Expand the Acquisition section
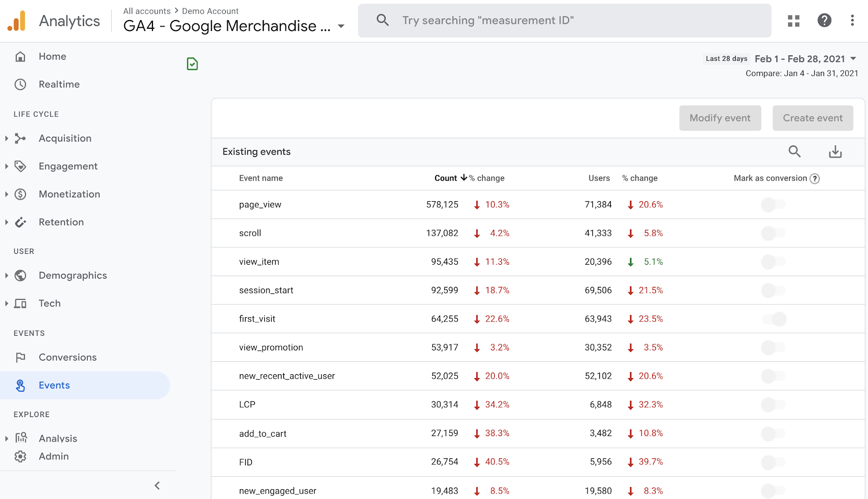Image resolution: width=868 pixels, height=499 pixels. [7, 138]
